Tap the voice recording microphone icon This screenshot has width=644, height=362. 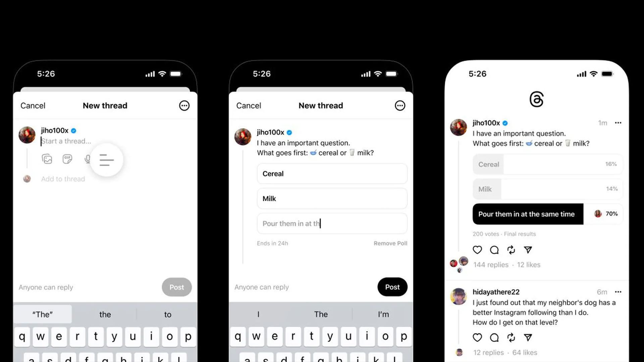point(87,159)
